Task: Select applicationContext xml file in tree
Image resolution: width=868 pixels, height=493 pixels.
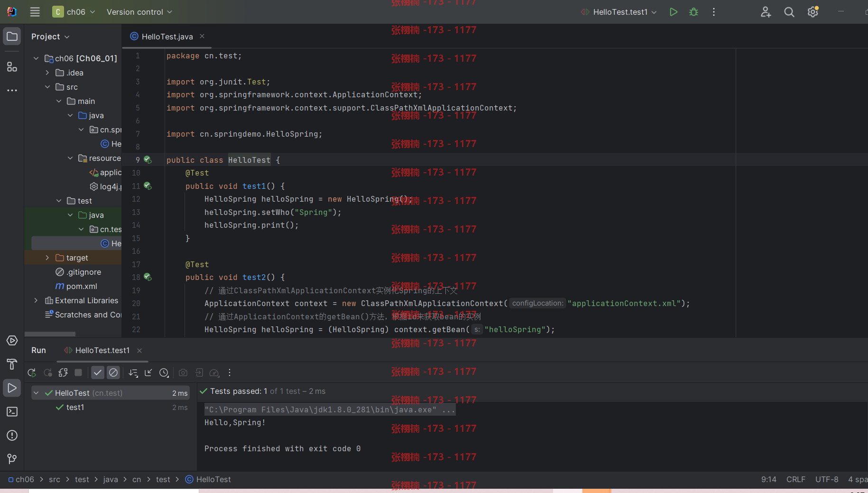Action: tap(105, 172)
